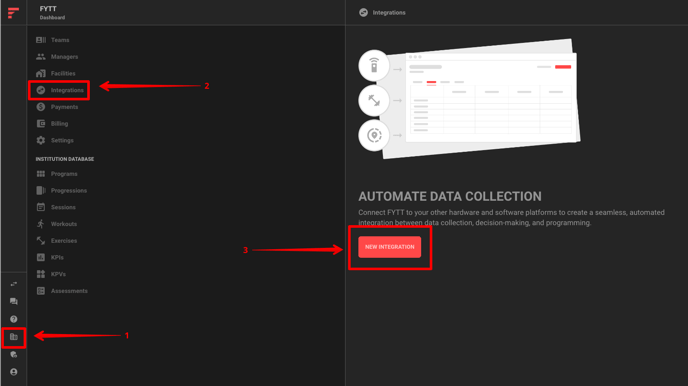
Task: Open the user account icon in rail
Action: pyautogui.click(x=14, y=372)
